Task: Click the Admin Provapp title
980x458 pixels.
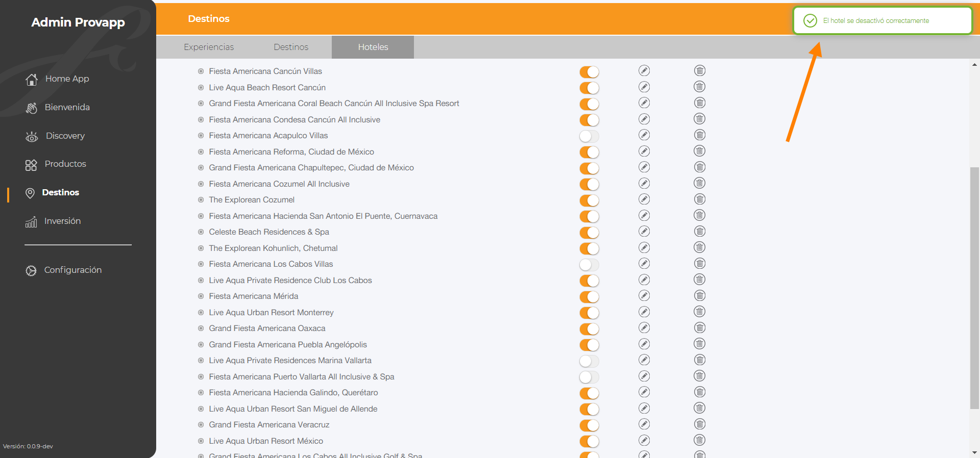Action: pos(78,22)
